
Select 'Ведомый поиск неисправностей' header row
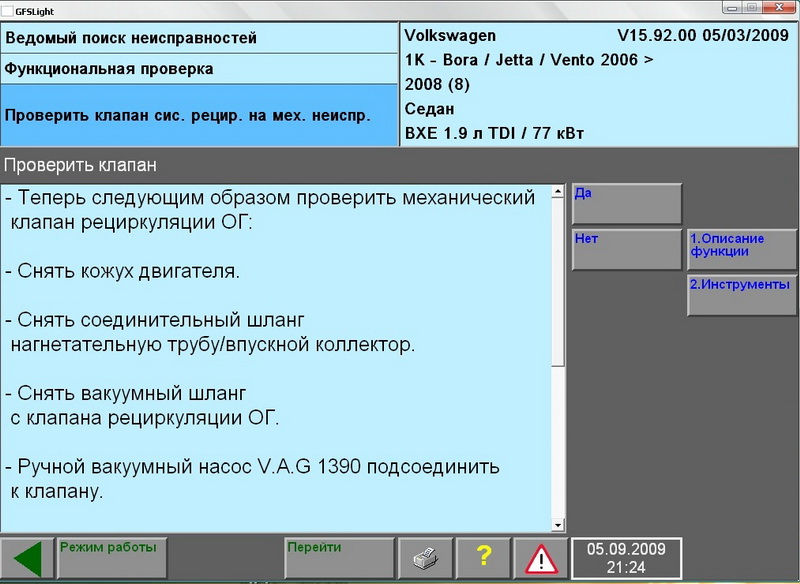[199, 38]
